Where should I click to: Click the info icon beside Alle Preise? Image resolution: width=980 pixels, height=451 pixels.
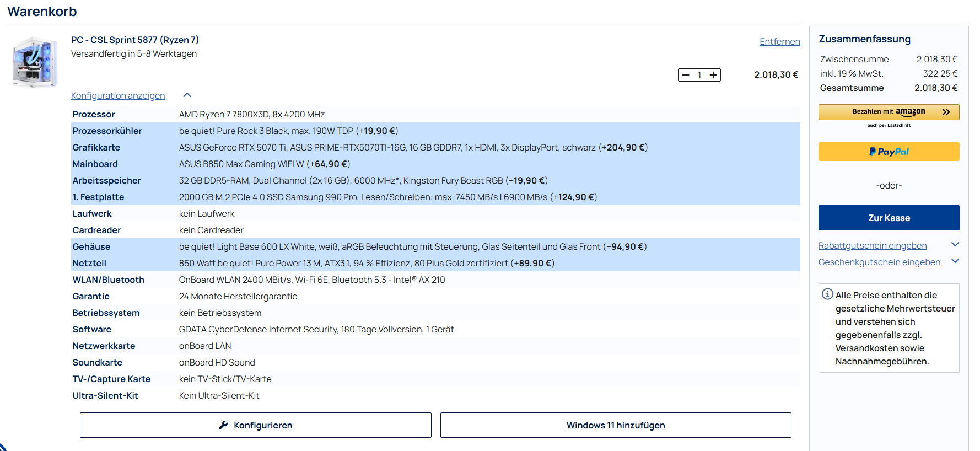coord(827,294)
